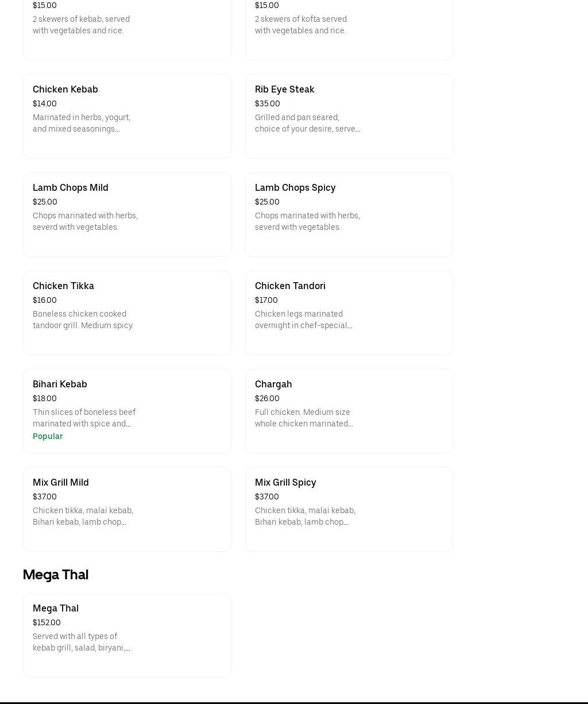Select the Rib Eye Steak item
This screenshot has width=588, height=704.
349,116
